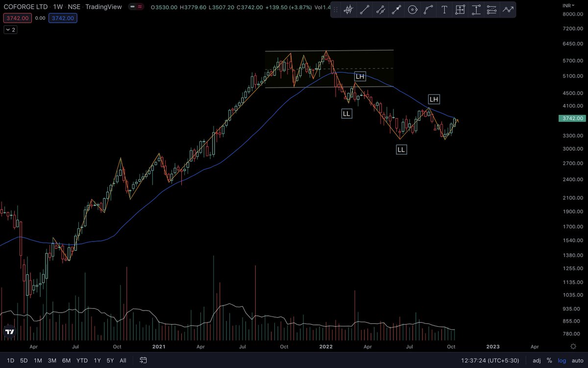This screenshot has width=588, height=368.
Task: Select the info line tool with midpoint
Action: (380, 9)
